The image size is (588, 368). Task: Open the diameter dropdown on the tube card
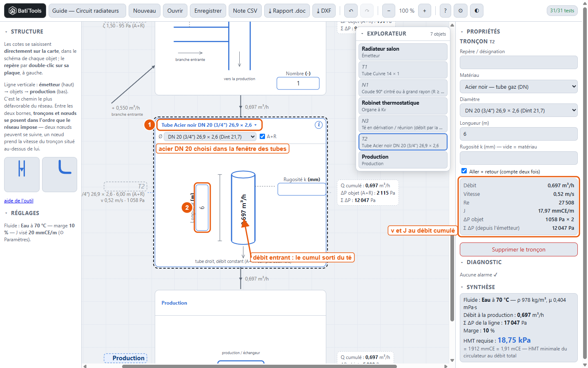210,137
